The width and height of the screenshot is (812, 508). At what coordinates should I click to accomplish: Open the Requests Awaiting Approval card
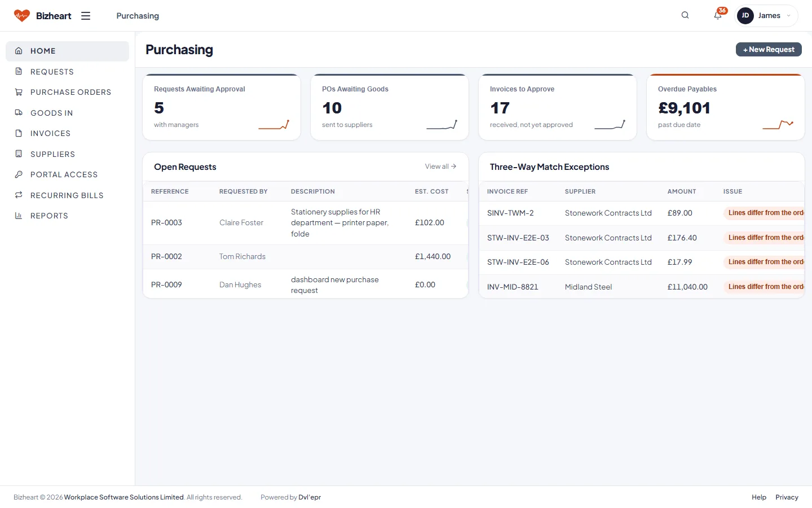click(x=222, y=107)
